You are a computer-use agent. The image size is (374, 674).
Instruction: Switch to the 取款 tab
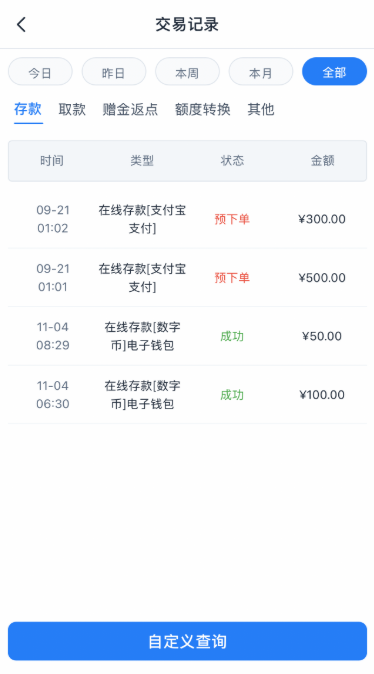pyautogui.click(x=72, y=110)
